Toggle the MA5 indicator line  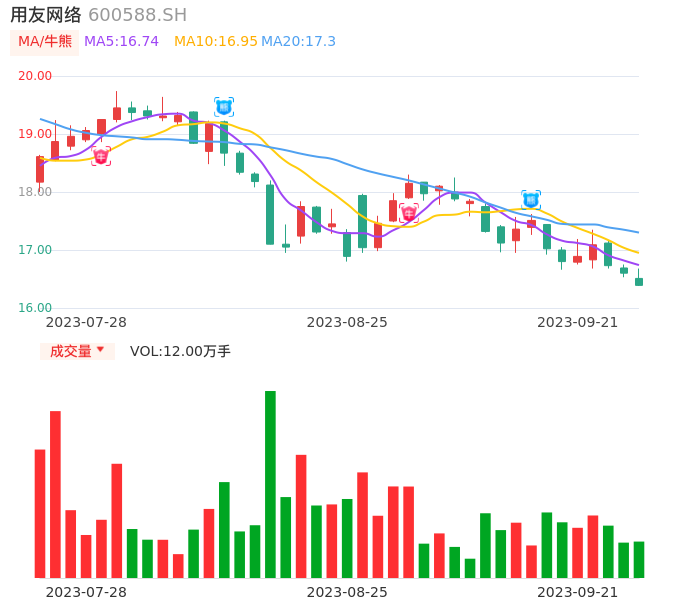tap(121, 42)
